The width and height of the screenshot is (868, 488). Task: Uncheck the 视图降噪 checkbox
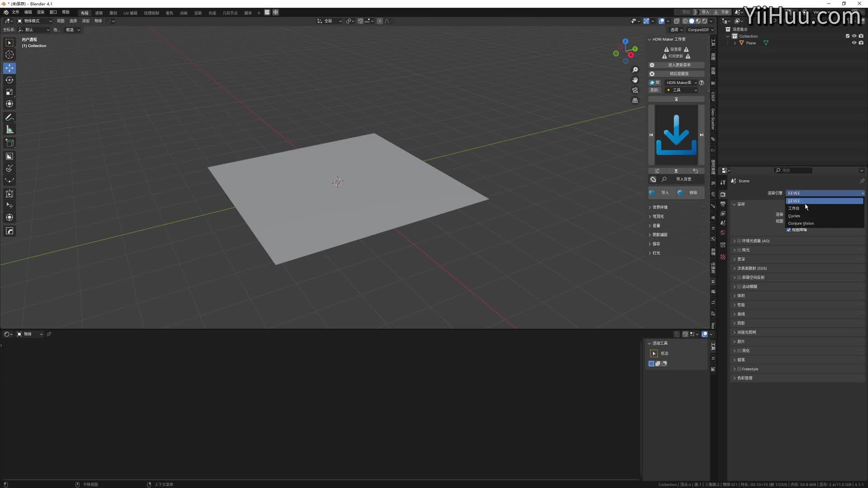pyautogui.click(x=789, y=230)
